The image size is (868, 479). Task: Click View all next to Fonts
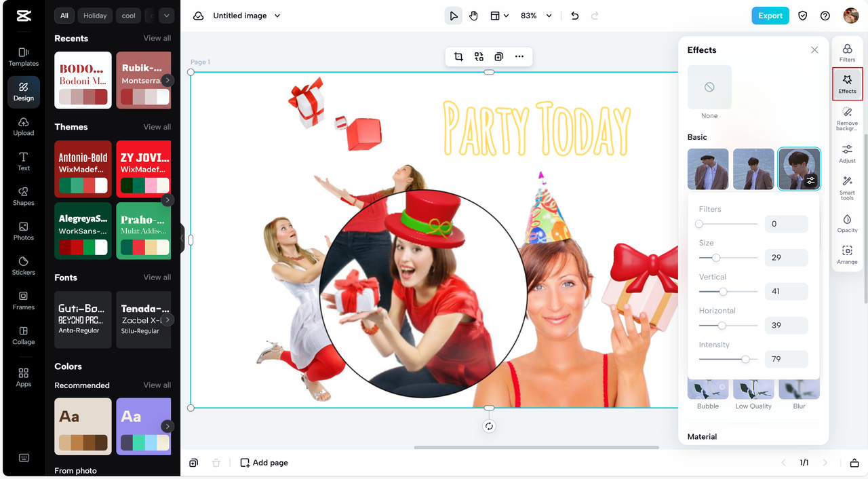click(x=157, y=277)
